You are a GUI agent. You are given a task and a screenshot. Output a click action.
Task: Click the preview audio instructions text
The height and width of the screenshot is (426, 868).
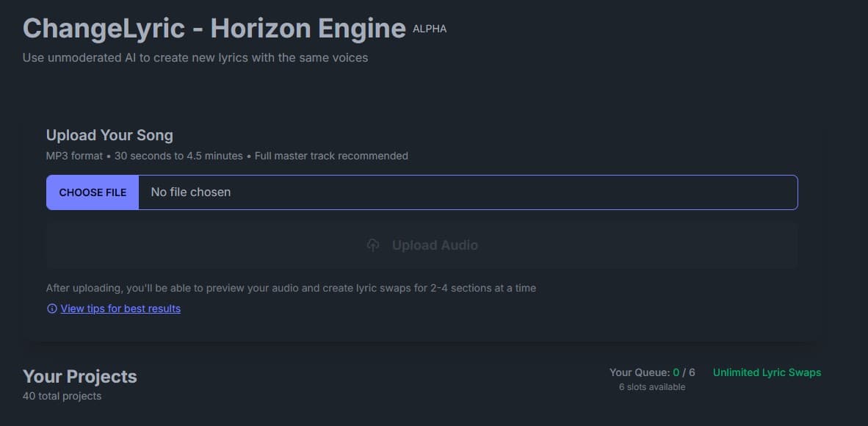coord(290,288)
